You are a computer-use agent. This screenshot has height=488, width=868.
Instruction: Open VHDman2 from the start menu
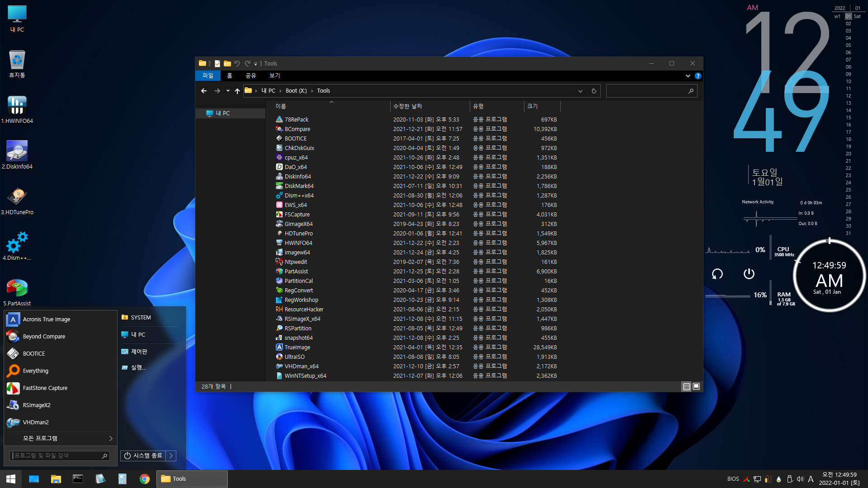pyautogui.click(x=61, y=422)
